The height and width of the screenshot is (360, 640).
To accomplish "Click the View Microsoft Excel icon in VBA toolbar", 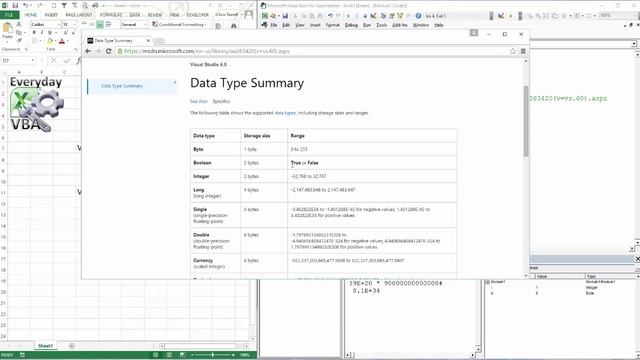I will (x=265, y=16).
